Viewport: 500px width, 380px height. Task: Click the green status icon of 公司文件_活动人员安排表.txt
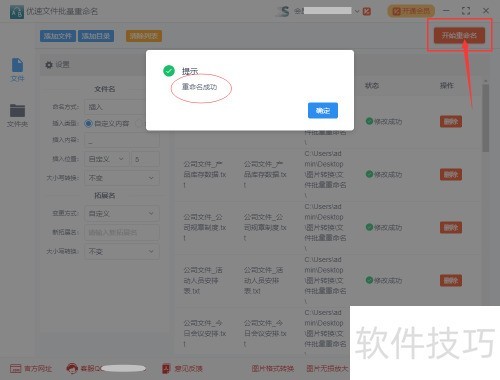(x=369, y=280)
